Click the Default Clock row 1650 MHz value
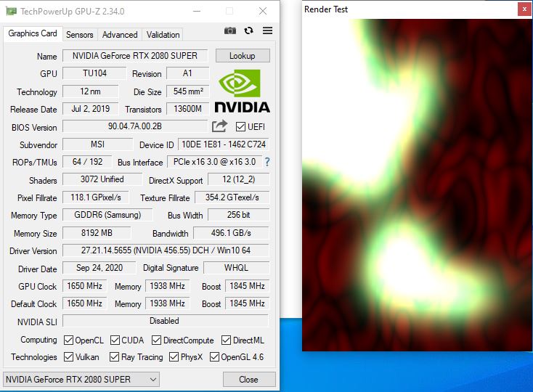Image resolution: width=533 pixels, height=392 pixels. click(85, 303)
